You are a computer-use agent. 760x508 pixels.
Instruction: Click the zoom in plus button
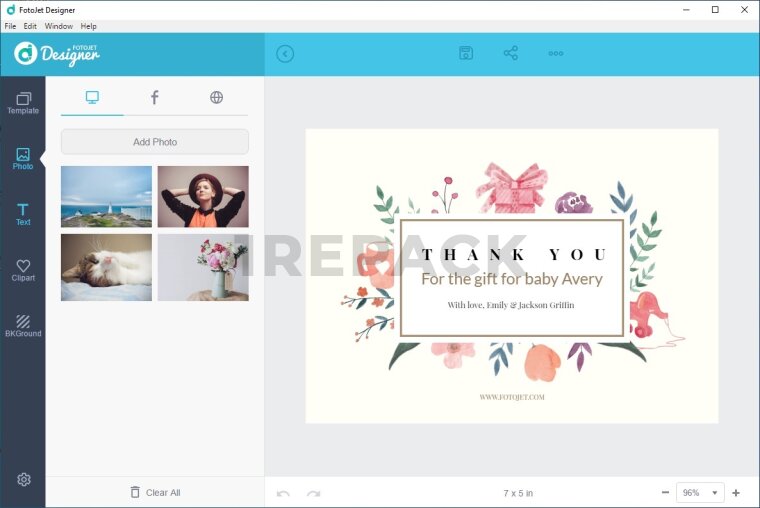(736, 493)
